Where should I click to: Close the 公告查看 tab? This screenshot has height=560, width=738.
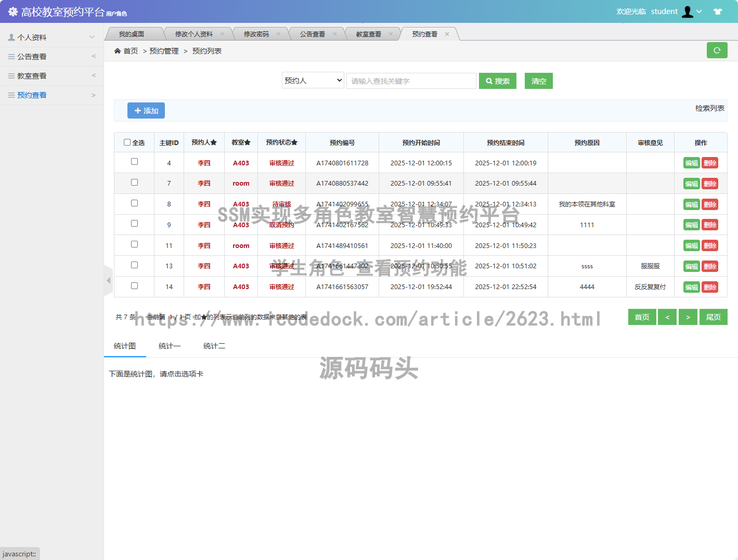pos(334,34)
